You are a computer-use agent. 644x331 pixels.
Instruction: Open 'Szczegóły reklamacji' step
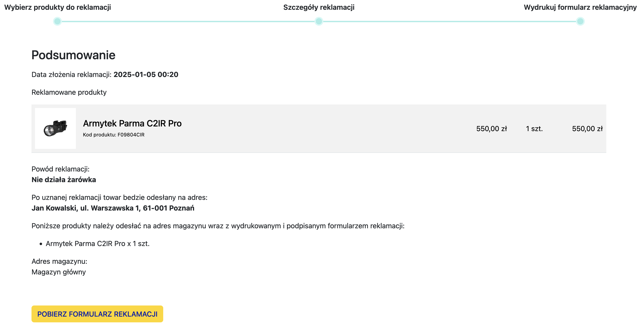tap(319, 7)
